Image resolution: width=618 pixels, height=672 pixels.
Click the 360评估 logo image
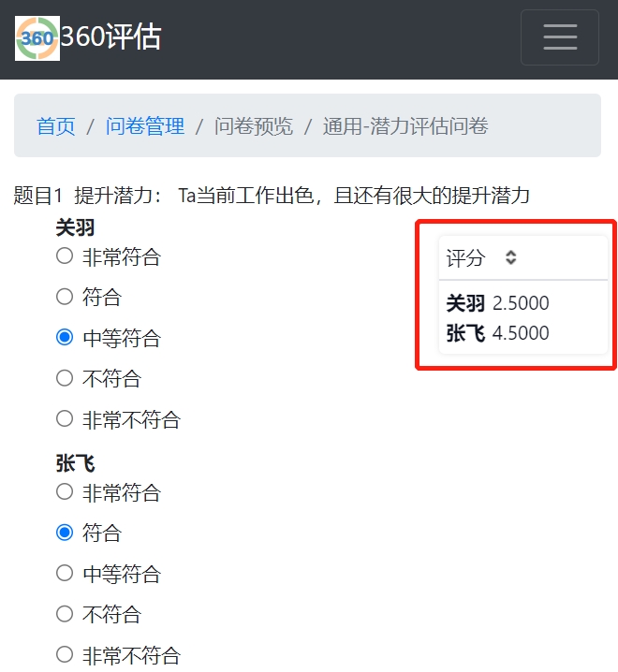37,38
